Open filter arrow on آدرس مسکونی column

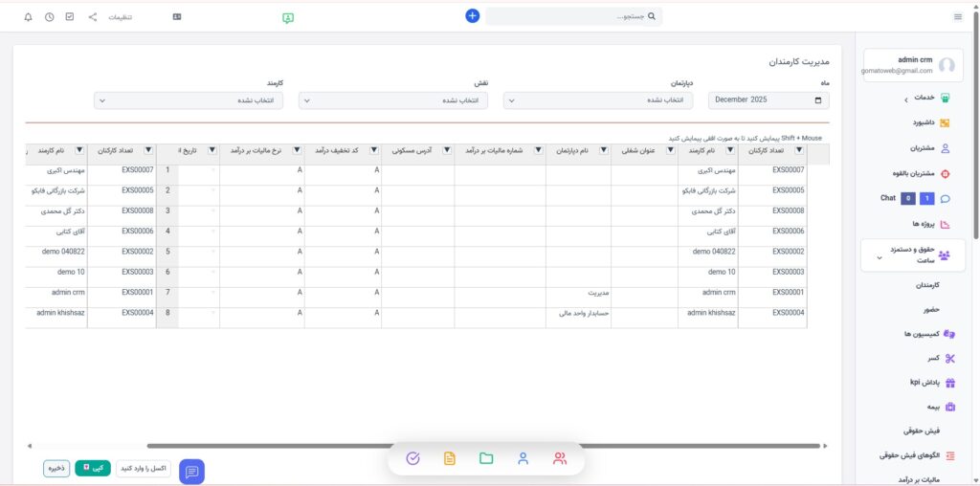tap(447, 150)
